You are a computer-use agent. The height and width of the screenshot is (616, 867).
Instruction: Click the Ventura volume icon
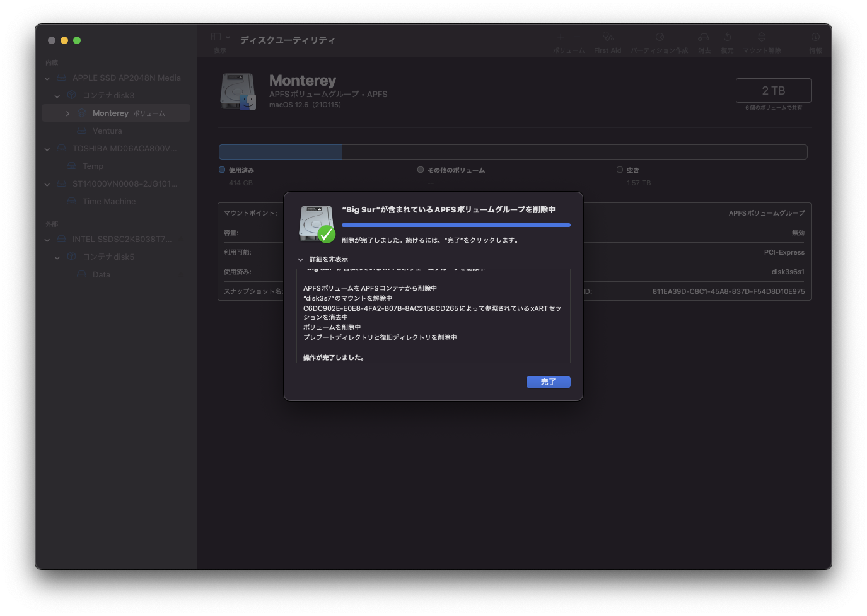82,131
